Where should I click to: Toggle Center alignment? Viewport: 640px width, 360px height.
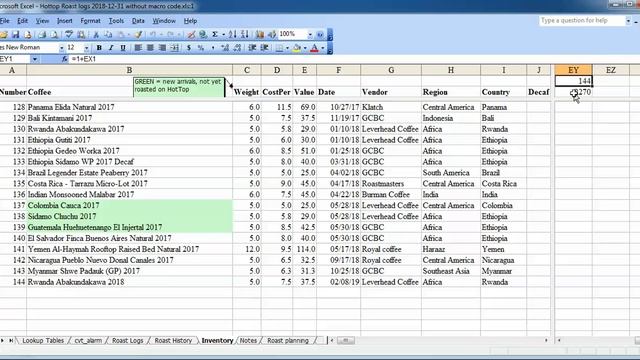(150, 48)
